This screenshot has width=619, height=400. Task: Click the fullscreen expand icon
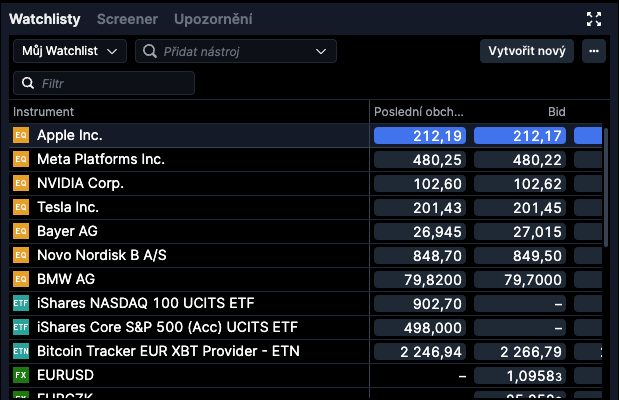(594, 19)
